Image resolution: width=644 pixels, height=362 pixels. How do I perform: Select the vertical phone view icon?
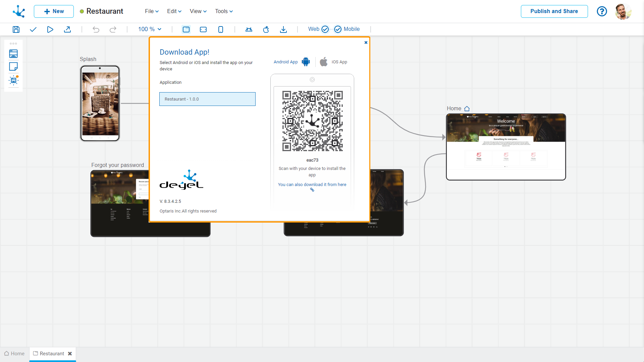point(220,29)
